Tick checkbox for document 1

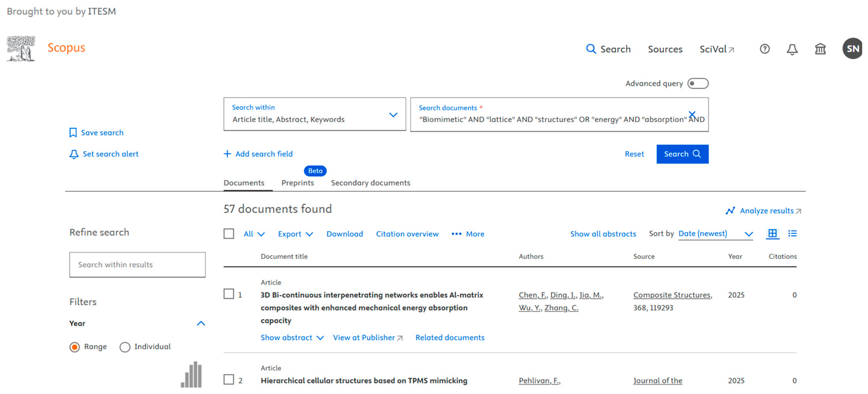coord(229,294)
